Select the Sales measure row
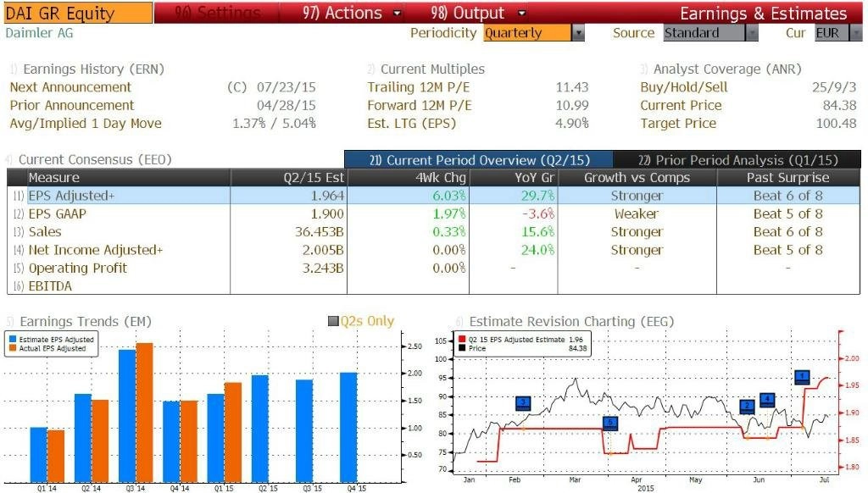Screen dimensions: 868x493 [x=433, y=232]
